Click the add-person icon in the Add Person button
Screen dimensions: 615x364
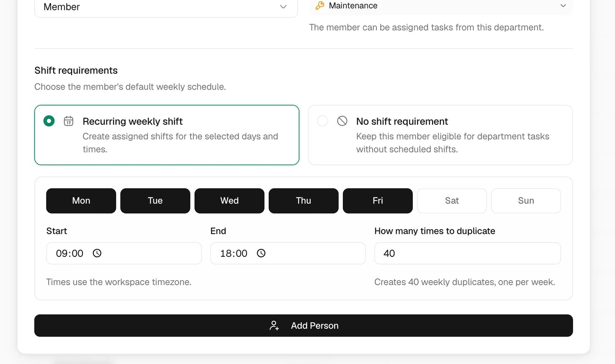pos(274,326)
